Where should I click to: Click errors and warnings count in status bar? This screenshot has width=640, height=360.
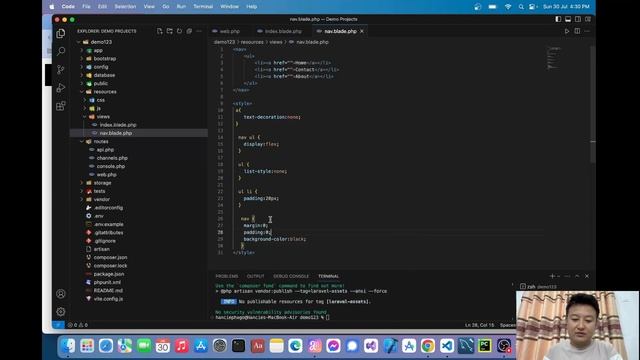[x=78, y=325]
